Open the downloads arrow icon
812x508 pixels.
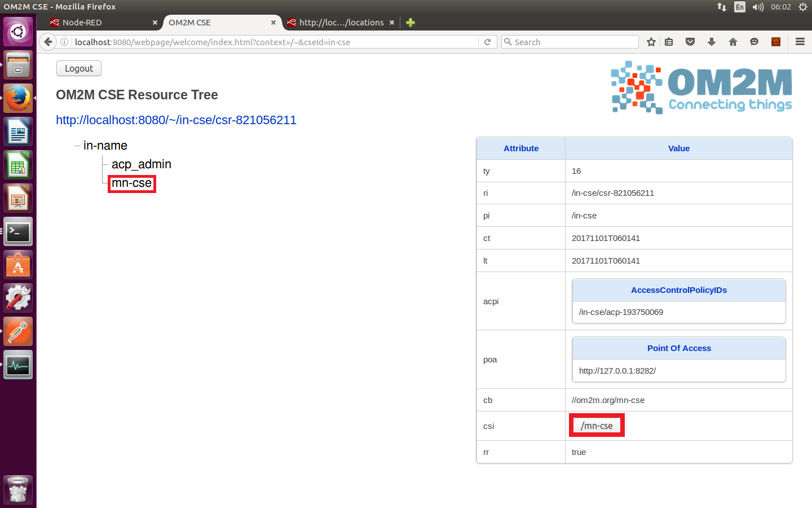712,42
